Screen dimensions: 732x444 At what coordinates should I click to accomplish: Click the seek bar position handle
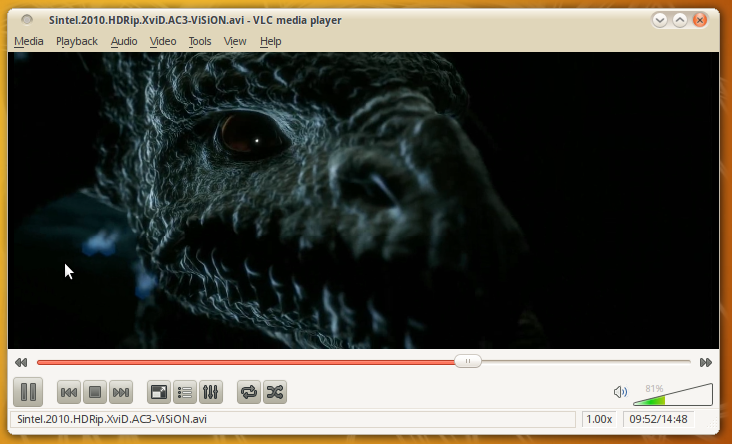click(x=468, y=361)
